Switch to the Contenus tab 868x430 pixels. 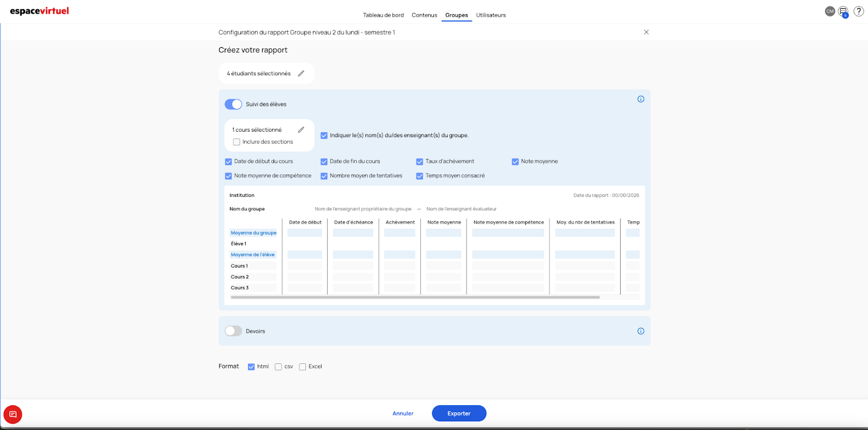point(424,15)
